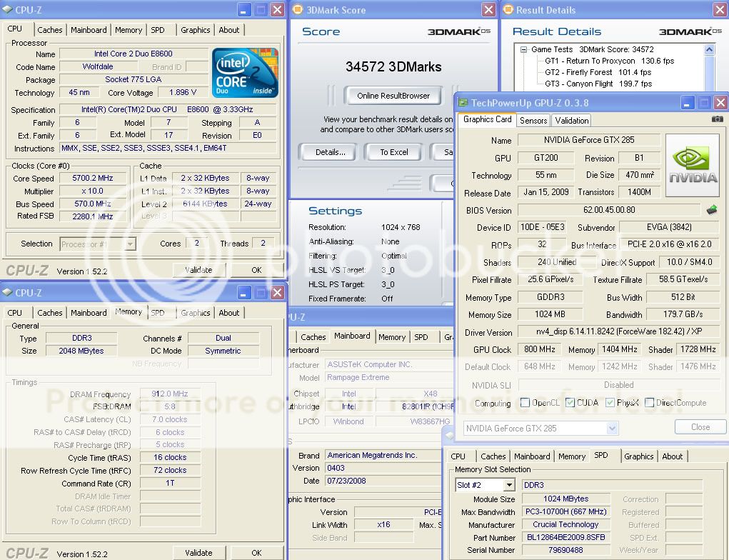Close the CPU-Z Memory window
This screenshot has width=729, height=560.
tap(277, 293)
